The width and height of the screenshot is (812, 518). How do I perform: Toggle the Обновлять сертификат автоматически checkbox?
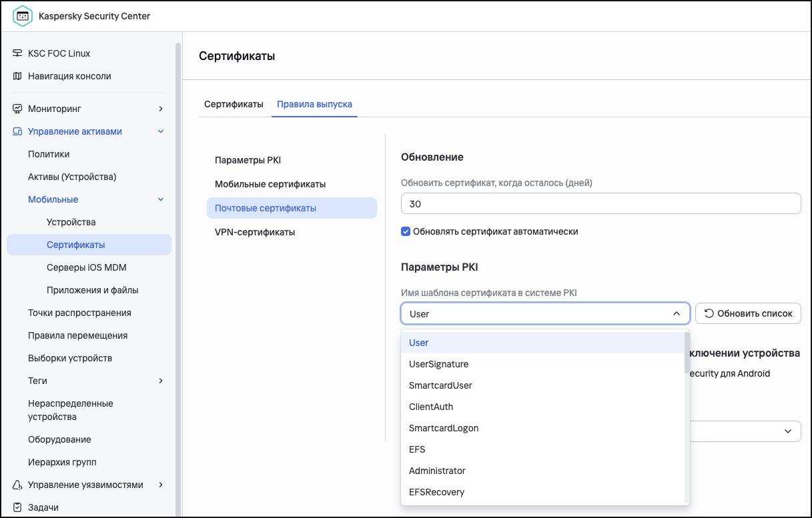tap(405, 231)
